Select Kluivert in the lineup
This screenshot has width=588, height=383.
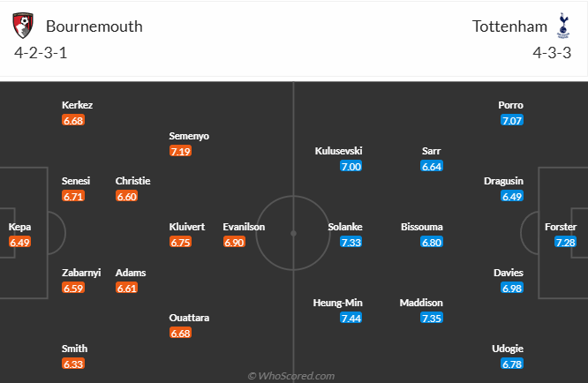pos(187,227)
